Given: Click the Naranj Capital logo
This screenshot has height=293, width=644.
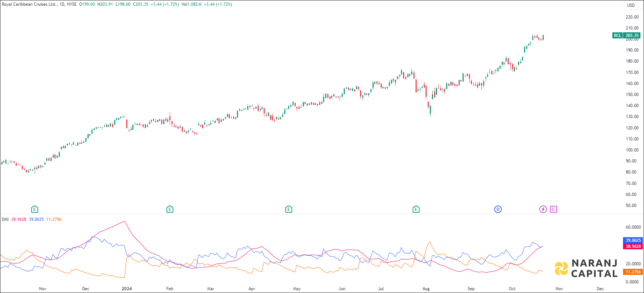Looking at the screenshot, I should pyautogui.click(x=586, y=268).
